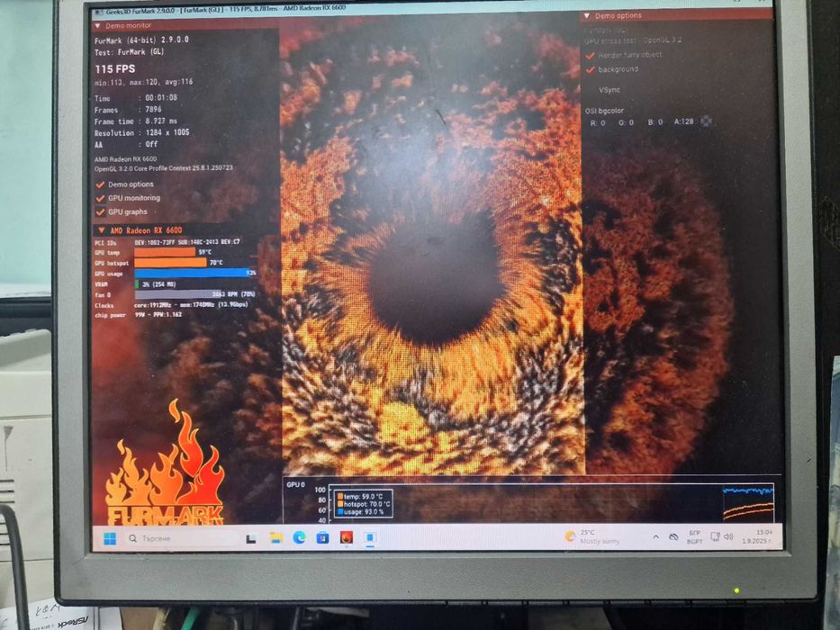840x630 pixels.
Task: Open the OSI bgcolor color swatch
Action: point(707,121)
